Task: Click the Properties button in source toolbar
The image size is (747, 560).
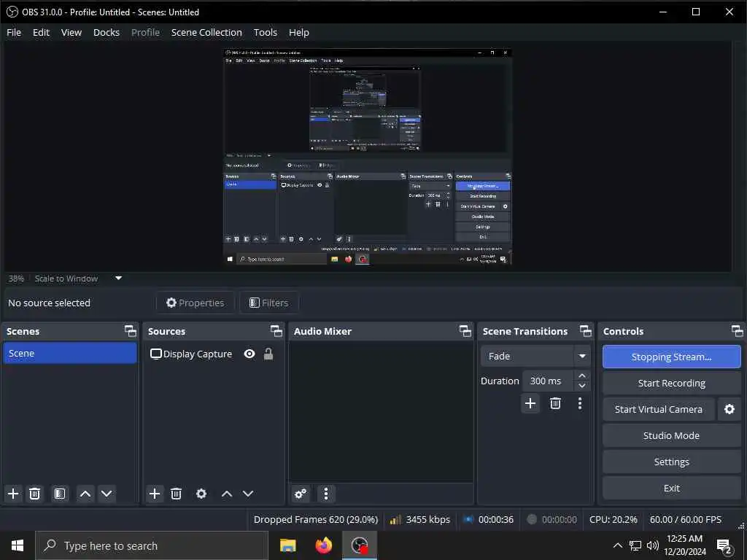Action: (195, 303)
